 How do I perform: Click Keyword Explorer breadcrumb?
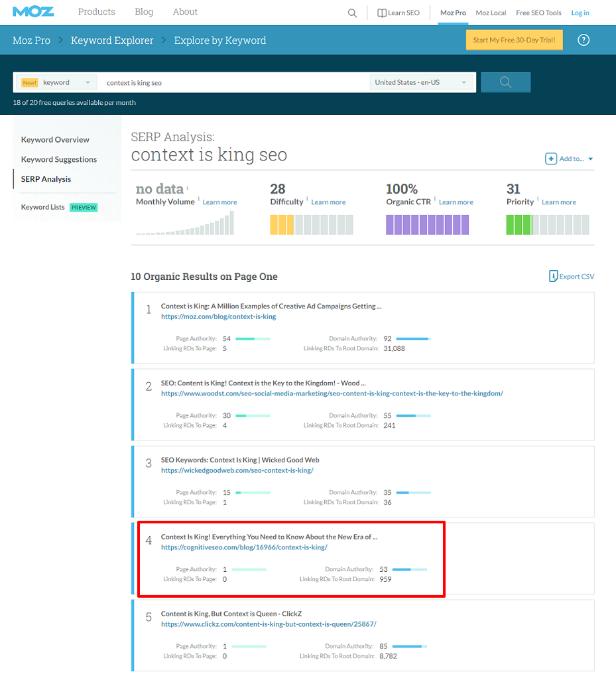[x=112, y=40]
